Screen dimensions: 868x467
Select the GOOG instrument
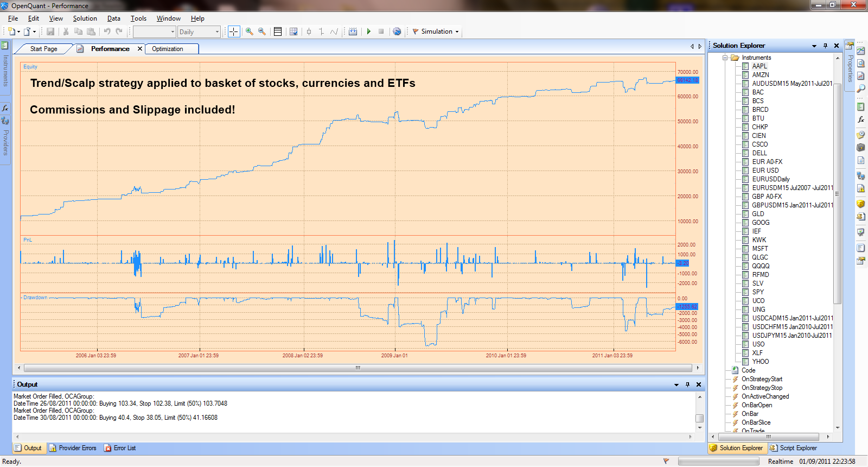(761, 223)
